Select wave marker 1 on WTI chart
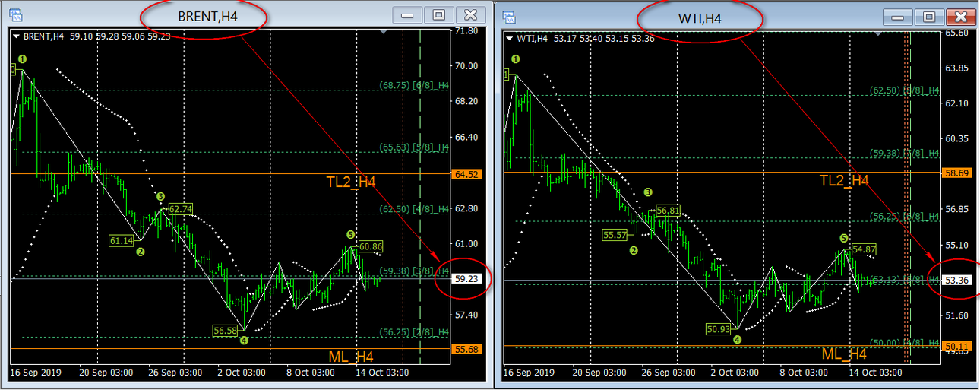Image resolution: width=980 pixels, height=390 pixels. point(517,59)
